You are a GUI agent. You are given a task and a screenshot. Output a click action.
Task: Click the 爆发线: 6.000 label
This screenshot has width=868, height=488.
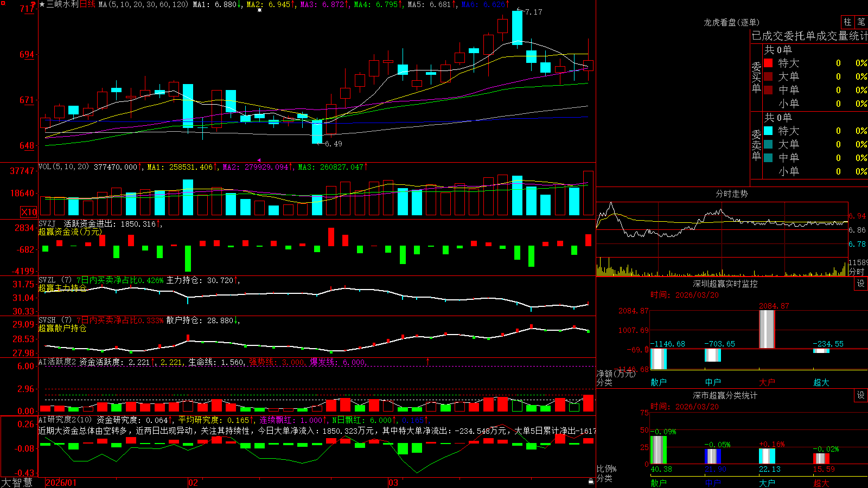pyautogui.click(x=337, y=362)
